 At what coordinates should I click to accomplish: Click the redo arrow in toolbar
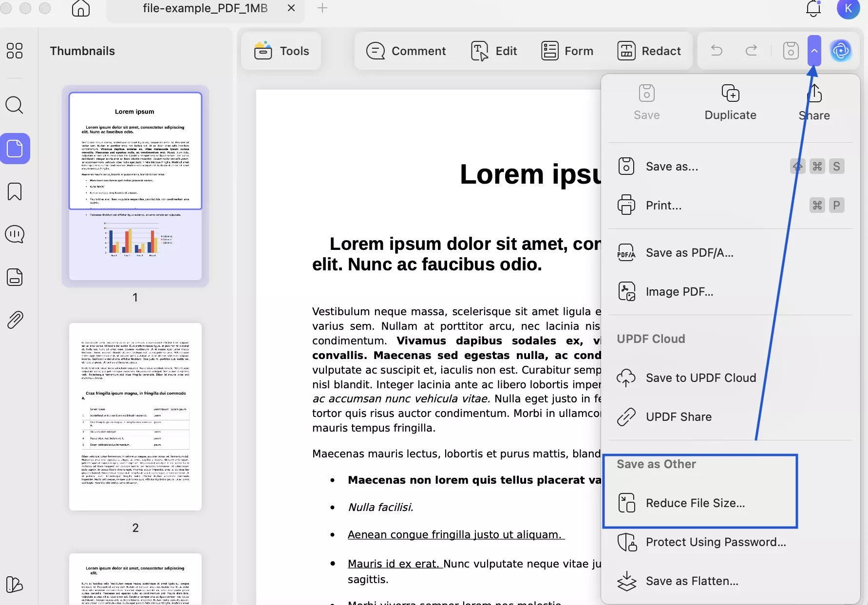click(751, 51)
